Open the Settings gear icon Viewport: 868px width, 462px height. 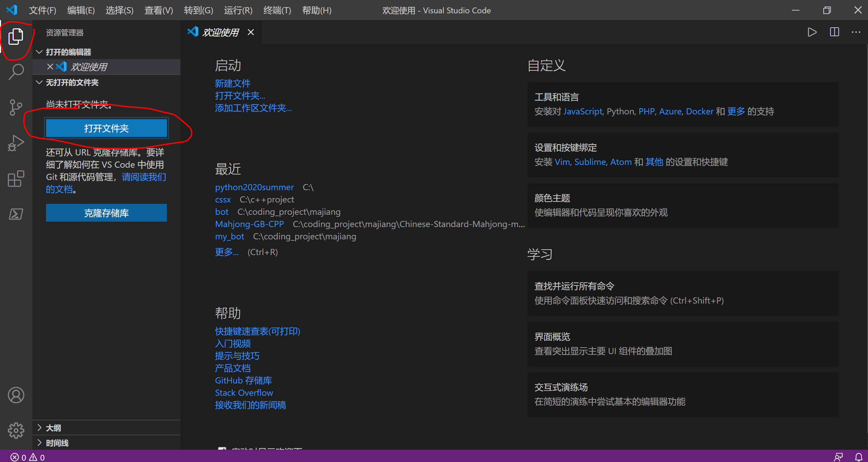tap(16, 431)
